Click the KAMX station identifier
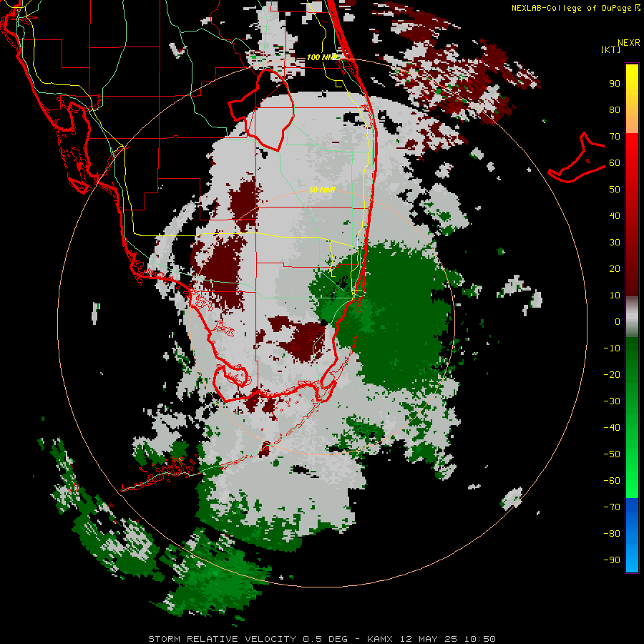The width and height of the screenshot is (644, 644). (380, 639)
